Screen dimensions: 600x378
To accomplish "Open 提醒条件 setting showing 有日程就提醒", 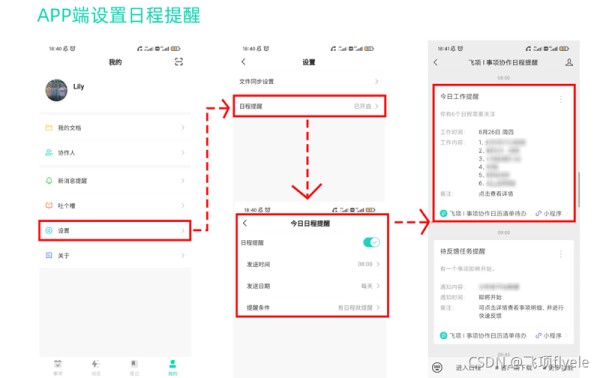I will point(313,307).
